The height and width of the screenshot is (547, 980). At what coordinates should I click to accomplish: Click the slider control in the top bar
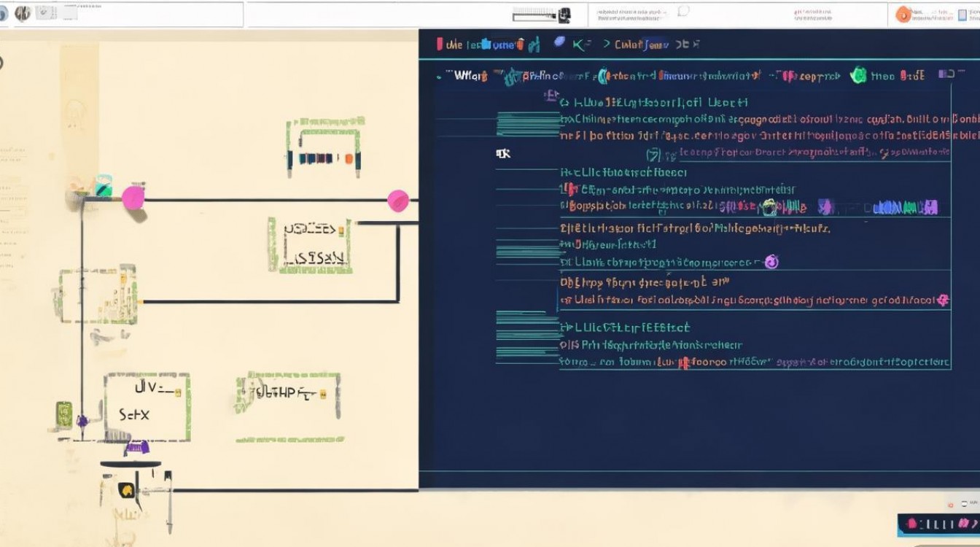point(540,15)
